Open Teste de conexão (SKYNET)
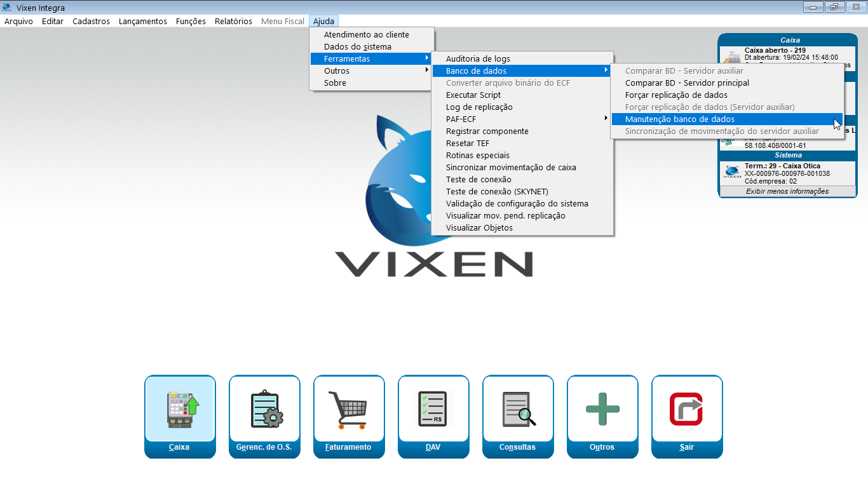868x484 pixels. [497, 192]
